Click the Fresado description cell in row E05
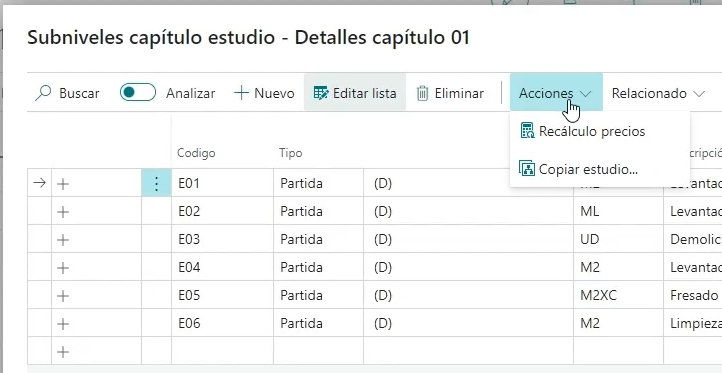Screen dimensions: 722x373 (693, 295)
